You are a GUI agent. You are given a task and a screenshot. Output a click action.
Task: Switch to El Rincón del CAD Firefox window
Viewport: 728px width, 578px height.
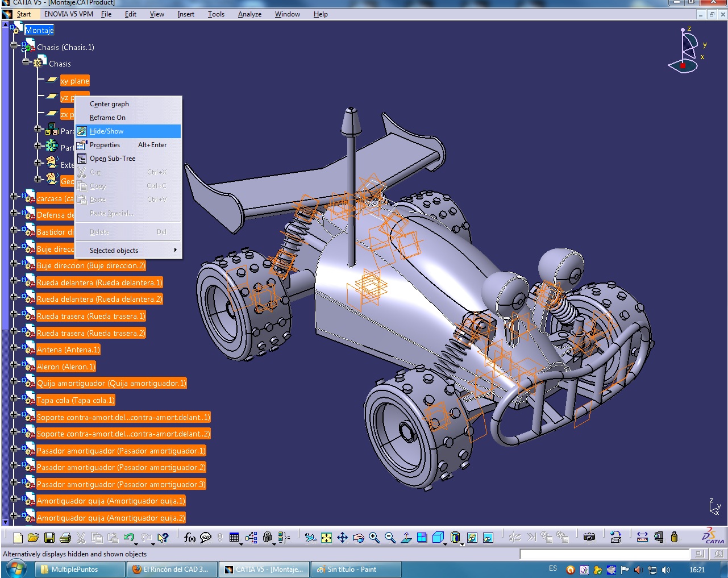pos(172,569)
